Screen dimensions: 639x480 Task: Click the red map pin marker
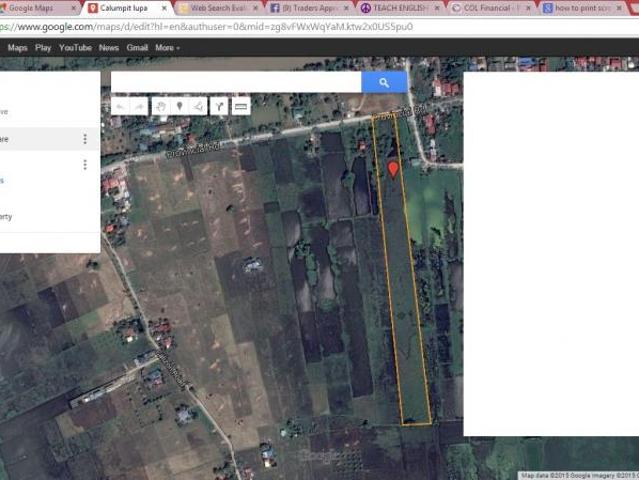tap(393, 170)
